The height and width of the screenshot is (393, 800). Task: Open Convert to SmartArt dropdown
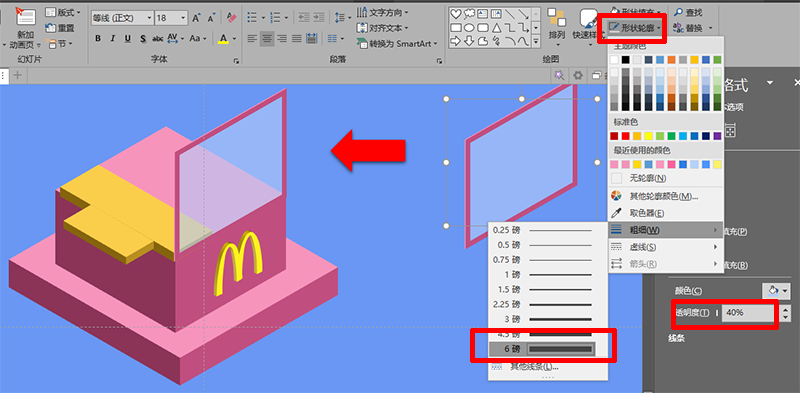[397, 44]
